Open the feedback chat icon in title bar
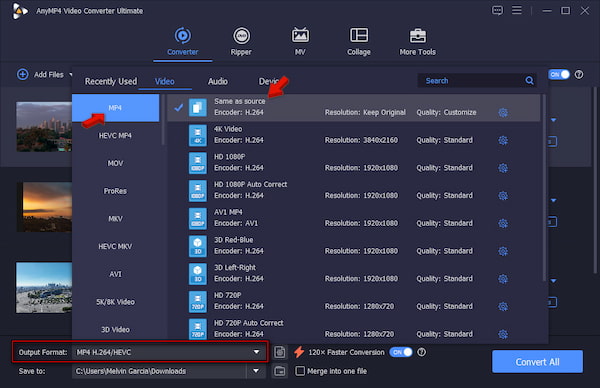 click(497, 11)
